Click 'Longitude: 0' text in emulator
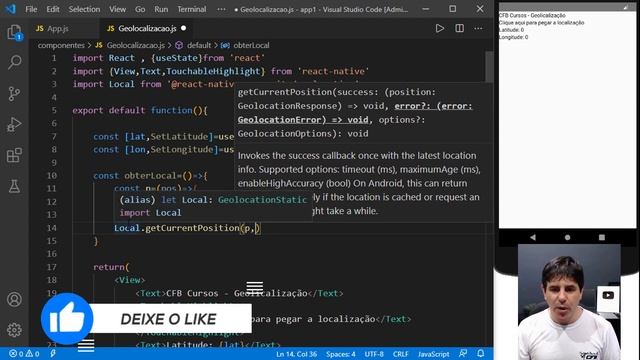Viewport: 640px width, 360px height. (x=513, y=37)
